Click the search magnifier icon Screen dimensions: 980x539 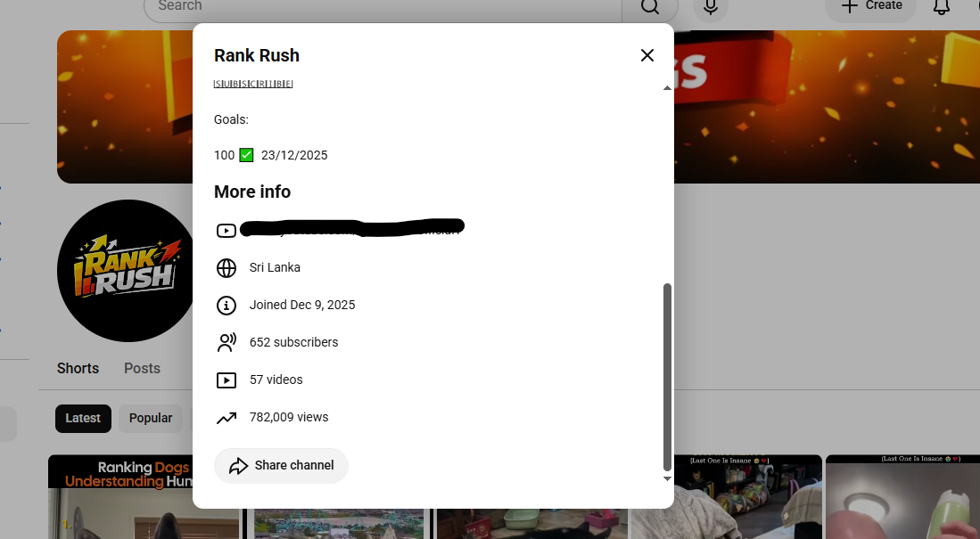coord(650,6)
